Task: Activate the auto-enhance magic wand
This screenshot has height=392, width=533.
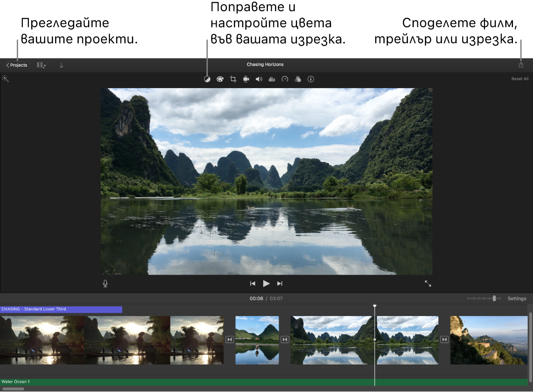Action: click(6, 78)
